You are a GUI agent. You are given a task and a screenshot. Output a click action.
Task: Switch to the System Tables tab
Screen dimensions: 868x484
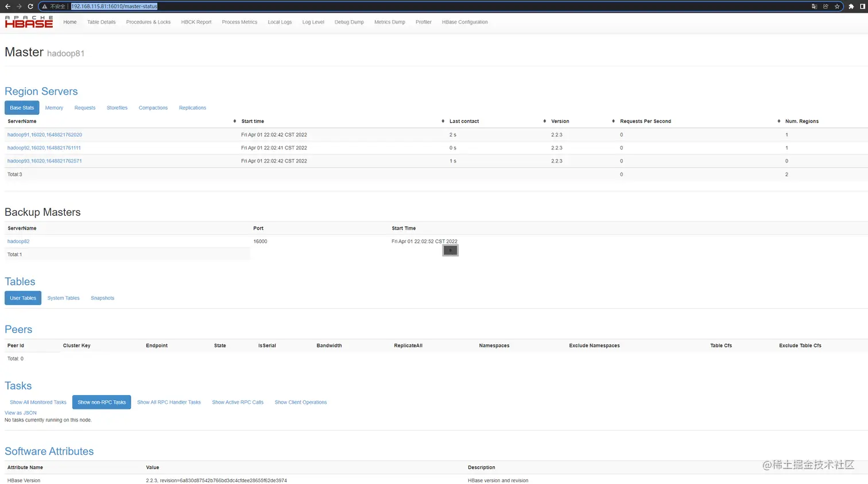click(64, 298)
